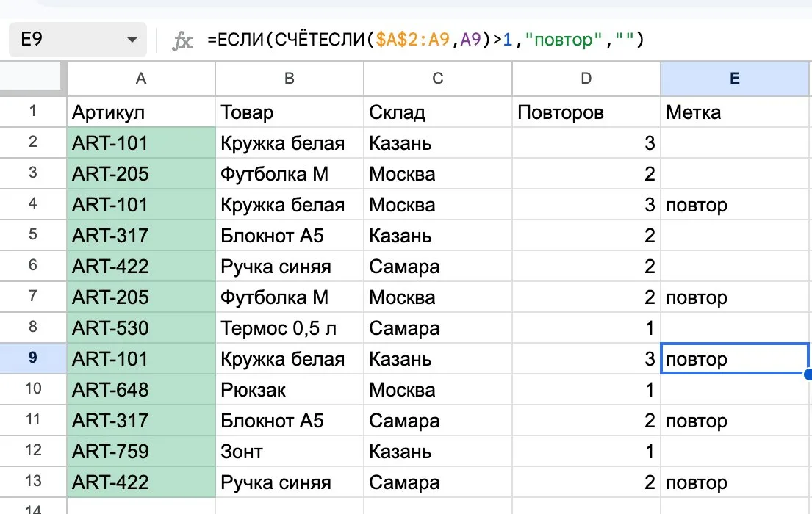
Task: Select cell ART-205 in row 3
Action: click(x=141, y=173)
